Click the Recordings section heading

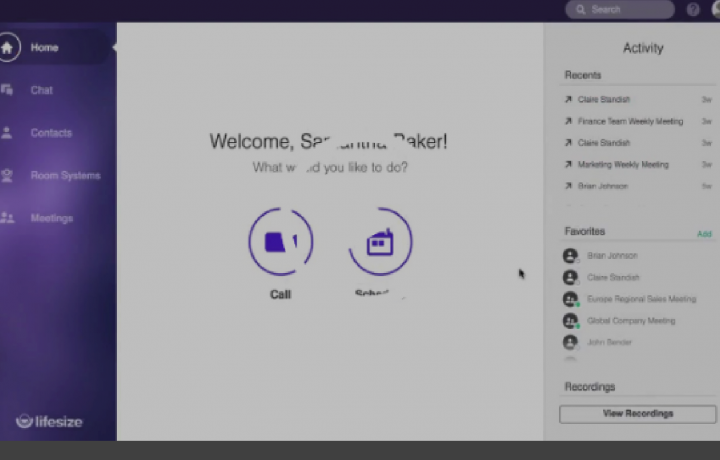click(x=590, y=387)
